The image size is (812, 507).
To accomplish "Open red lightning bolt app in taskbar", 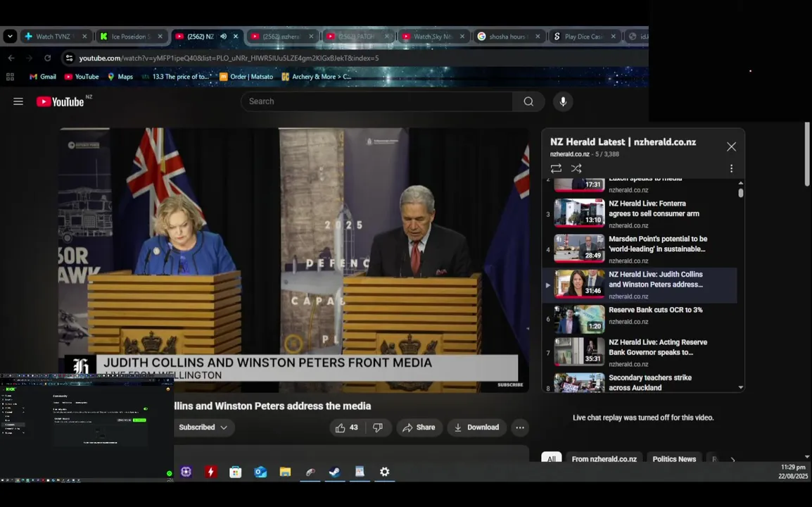I will click(210, 472).
